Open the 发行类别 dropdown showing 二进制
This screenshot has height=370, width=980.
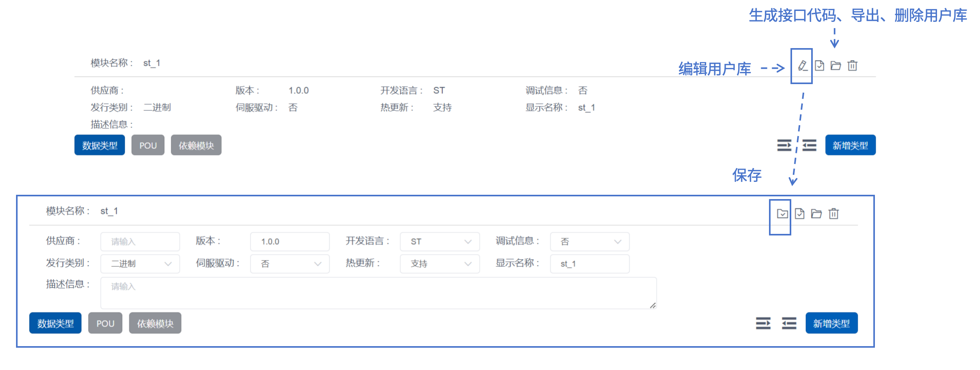tap(140, 264)
